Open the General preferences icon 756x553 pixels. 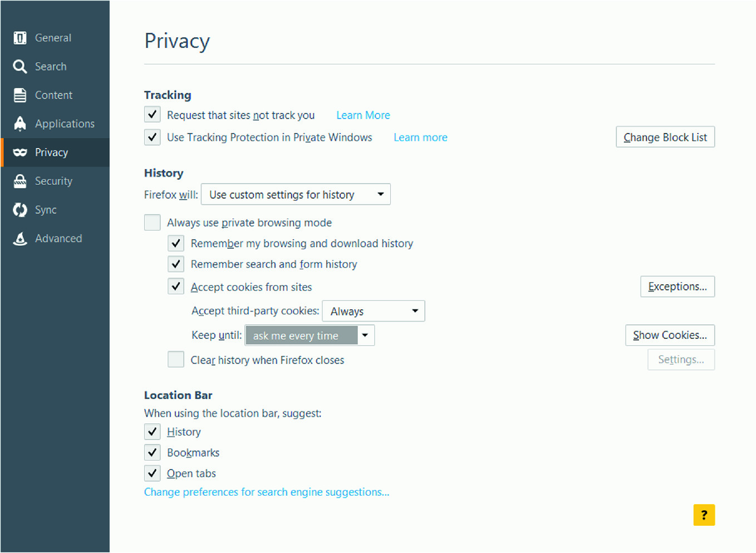20,38
